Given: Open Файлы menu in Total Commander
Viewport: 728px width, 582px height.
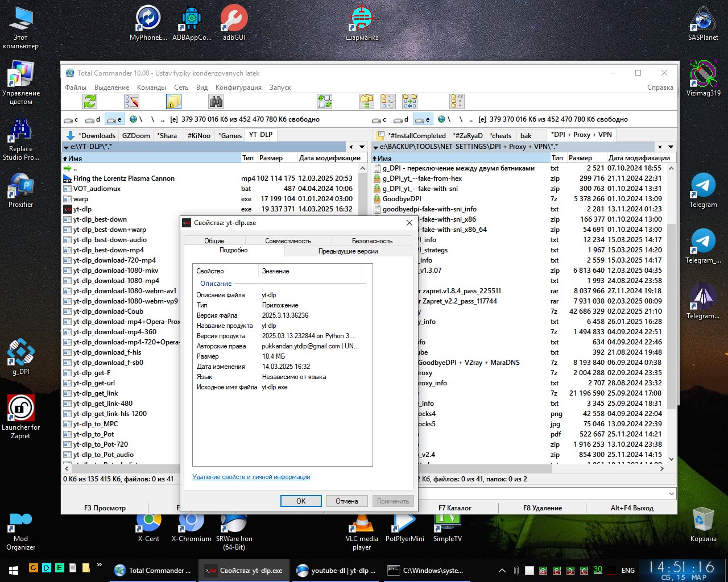Looking at the screenshot, I should [x=76, y=88].
